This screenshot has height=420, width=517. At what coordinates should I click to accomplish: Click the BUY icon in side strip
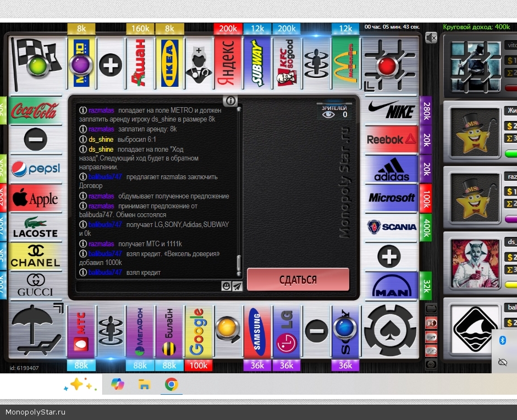(431, 337)
